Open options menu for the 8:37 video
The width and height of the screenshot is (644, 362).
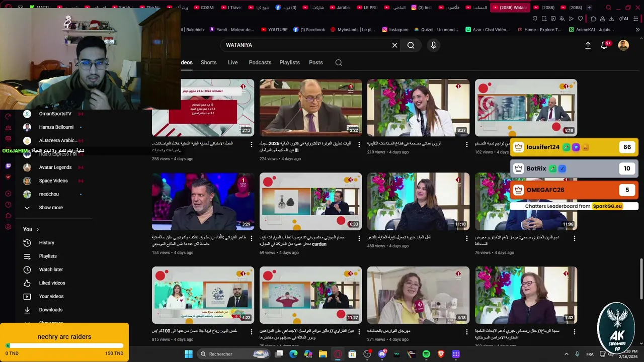tap(467, 144)
